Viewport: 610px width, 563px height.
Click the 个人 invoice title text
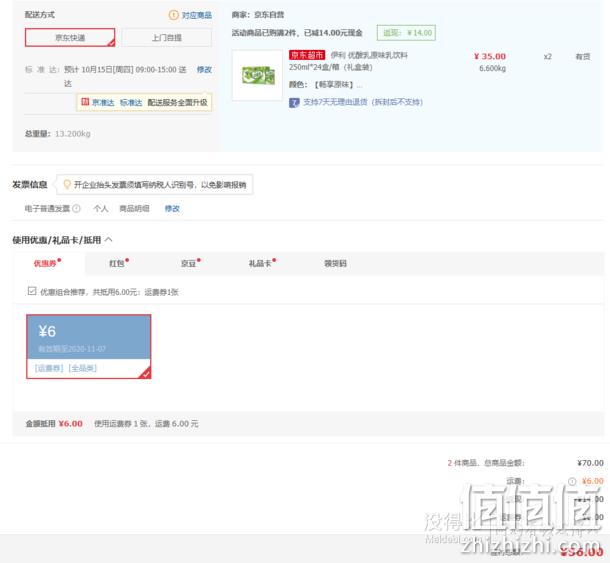point(101,209)
